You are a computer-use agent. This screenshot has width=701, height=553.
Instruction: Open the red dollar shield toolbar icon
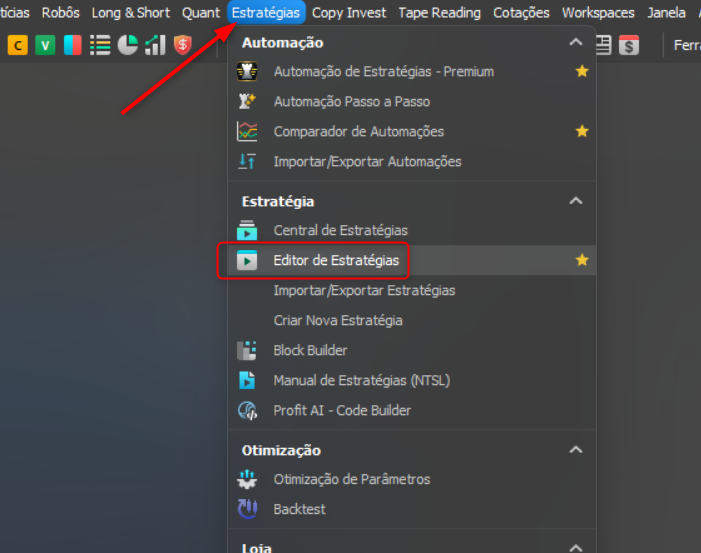point(182,45)
